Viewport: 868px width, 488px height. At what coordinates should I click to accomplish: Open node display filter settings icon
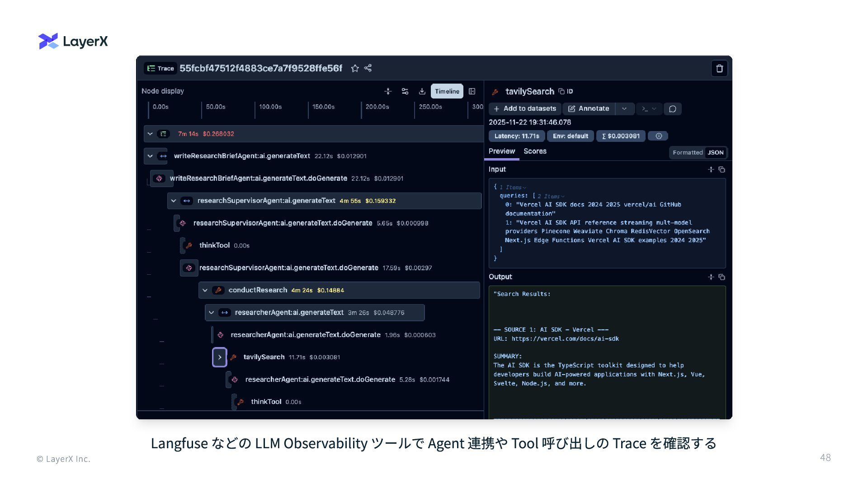405,91
